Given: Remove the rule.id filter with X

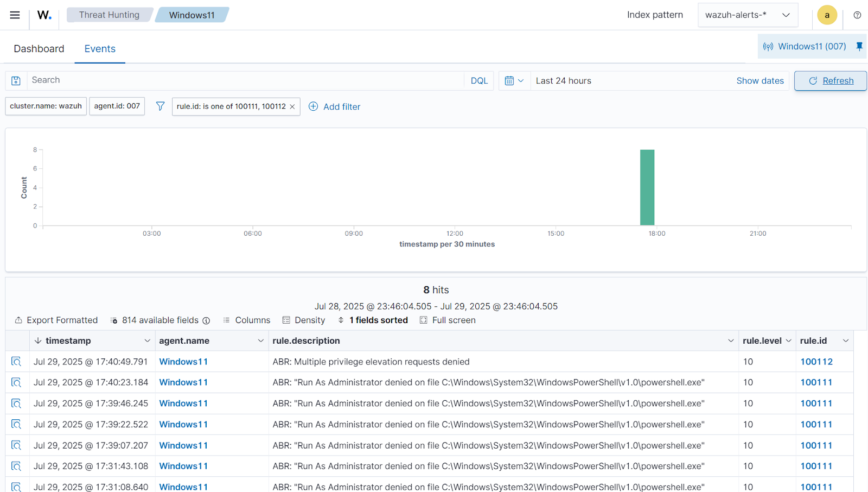Looking at the screenshot, I should click(x=292, y=107).
